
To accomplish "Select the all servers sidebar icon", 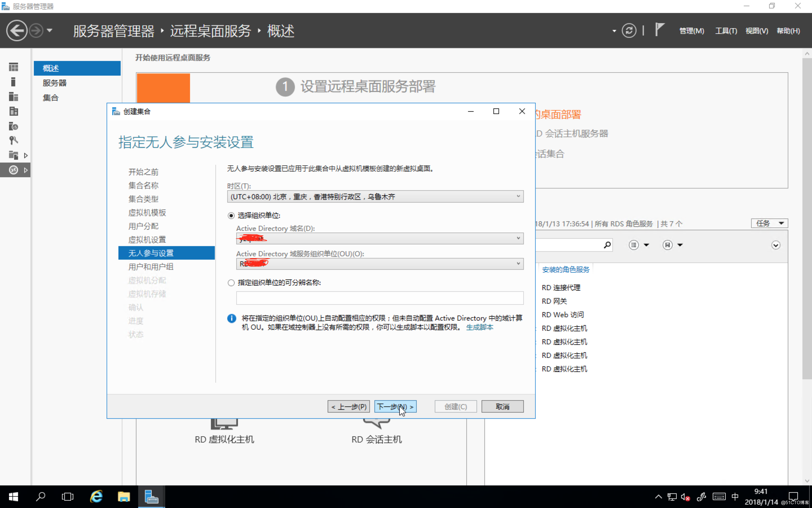I will pyautogui.click(x=14, y=97).
